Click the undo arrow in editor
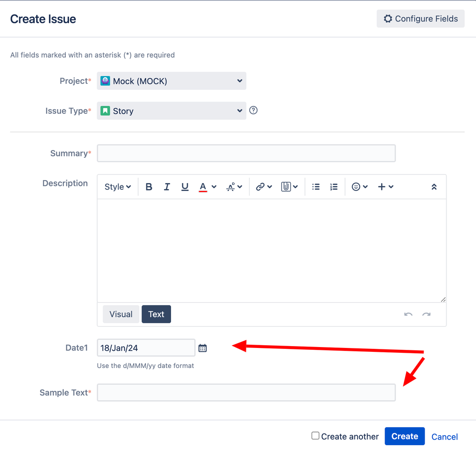This screenshot has height=450, width=476. [408, 314]
